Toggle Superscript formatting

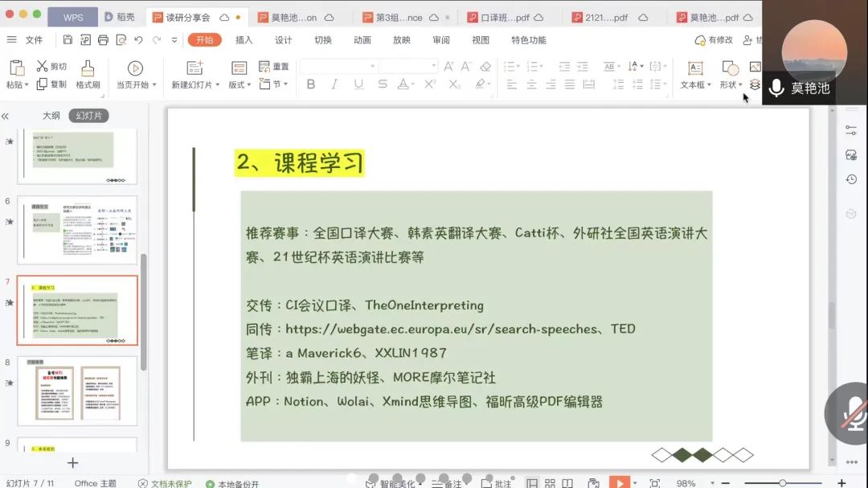(x=429, y=84)
